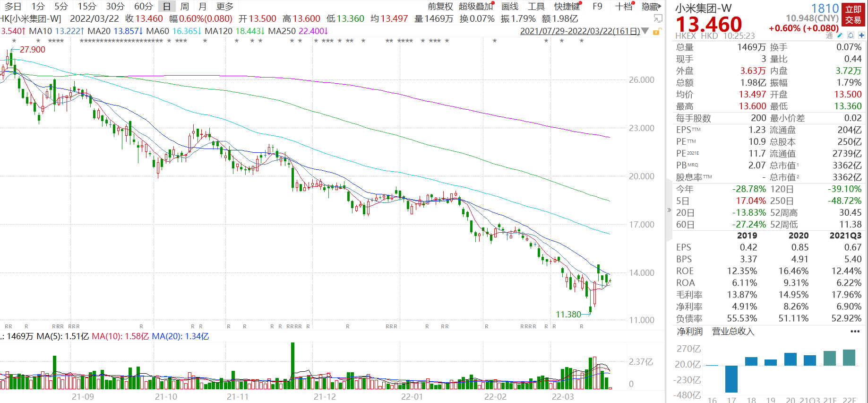
Task: Click the pop-out window icon above chart
Action: (x=657, y=19)
